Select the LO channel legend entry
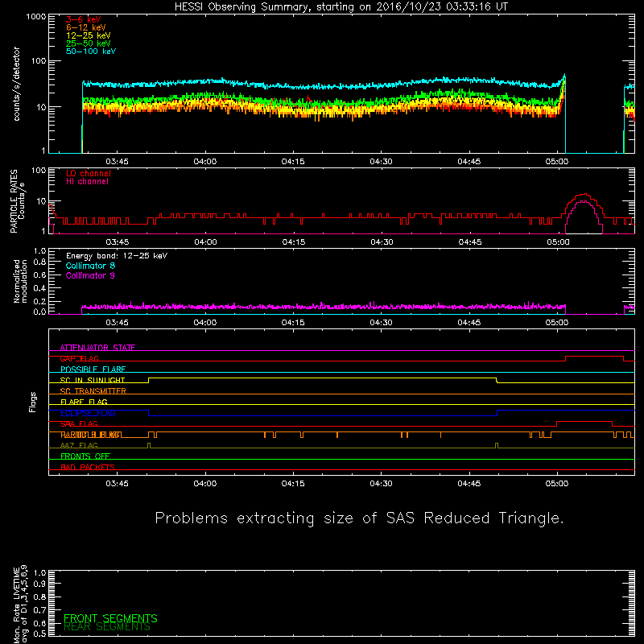Viewport: 644px width, 644px height. click(x=89, y=173)
